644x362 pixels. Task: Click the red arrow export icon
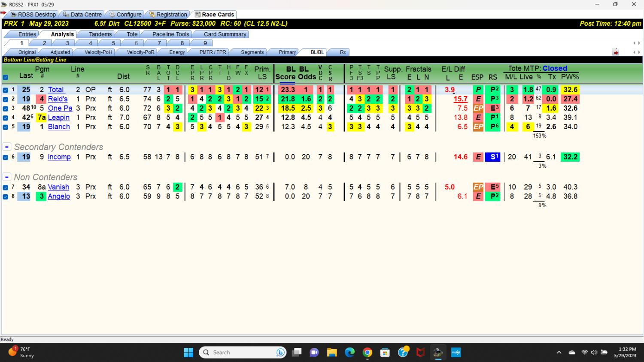[x=616, y=52]
